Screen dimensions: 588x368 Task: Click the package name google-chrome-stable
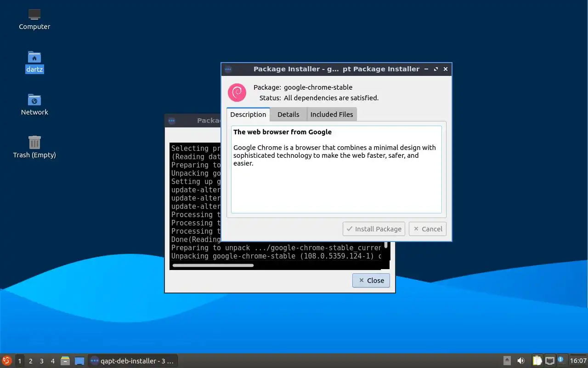pyautogui.click(x=318, y=87)
